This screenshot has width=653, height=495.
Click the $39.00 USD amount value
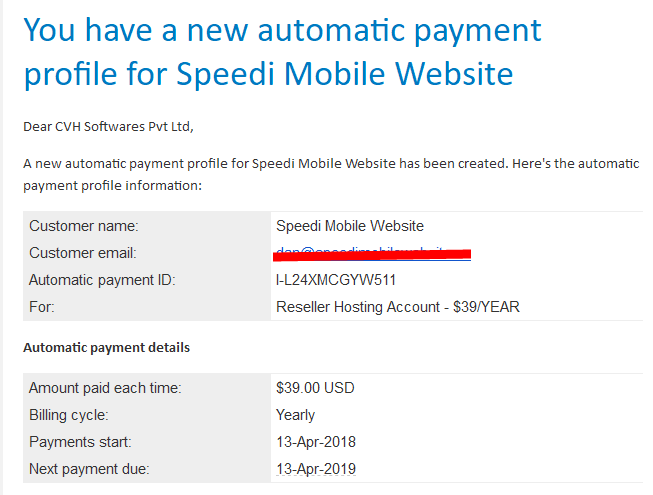(315, 388)
